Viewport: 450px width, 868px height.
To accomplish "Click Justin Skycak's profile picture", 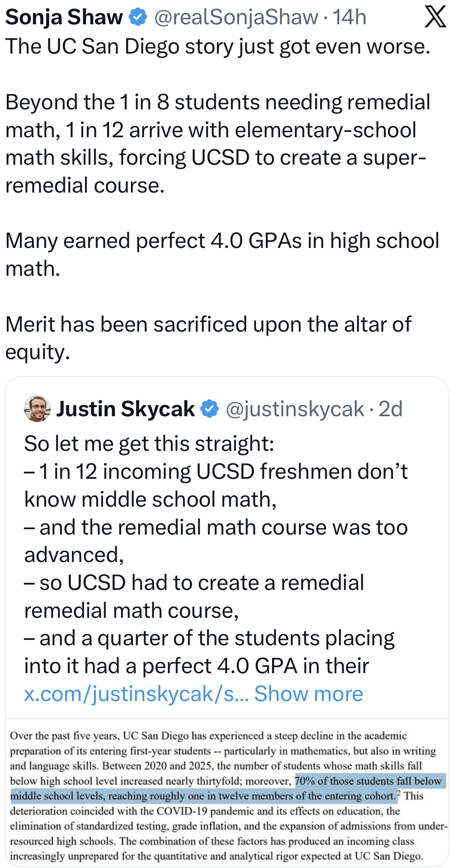I will point(37,409).
